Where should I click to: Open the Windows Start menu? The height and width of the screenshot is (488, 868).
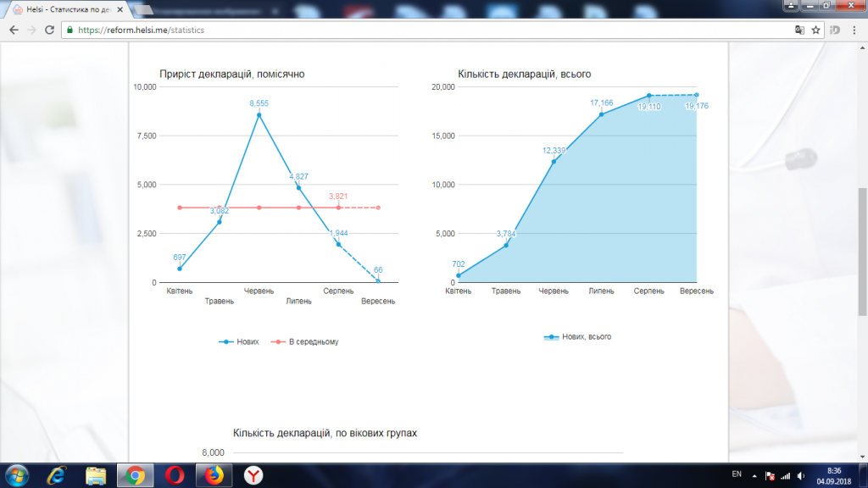point(17,476)
